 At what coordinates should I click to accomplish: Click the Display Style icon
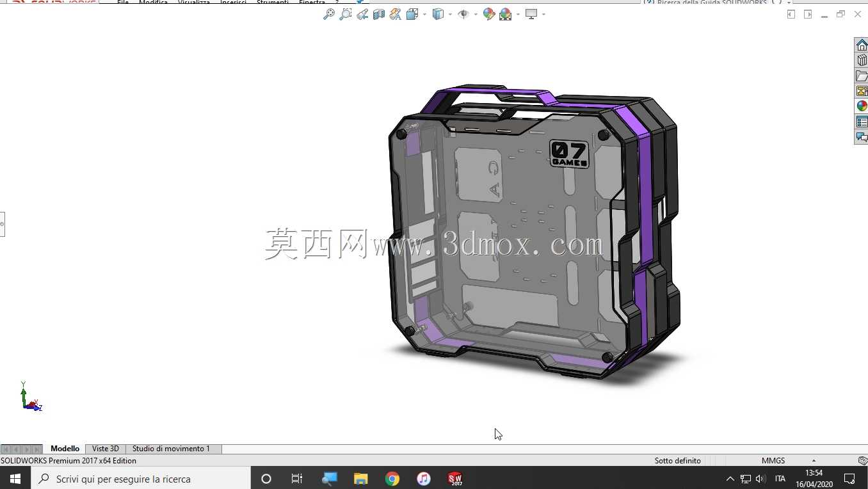(x=438, y=14)
